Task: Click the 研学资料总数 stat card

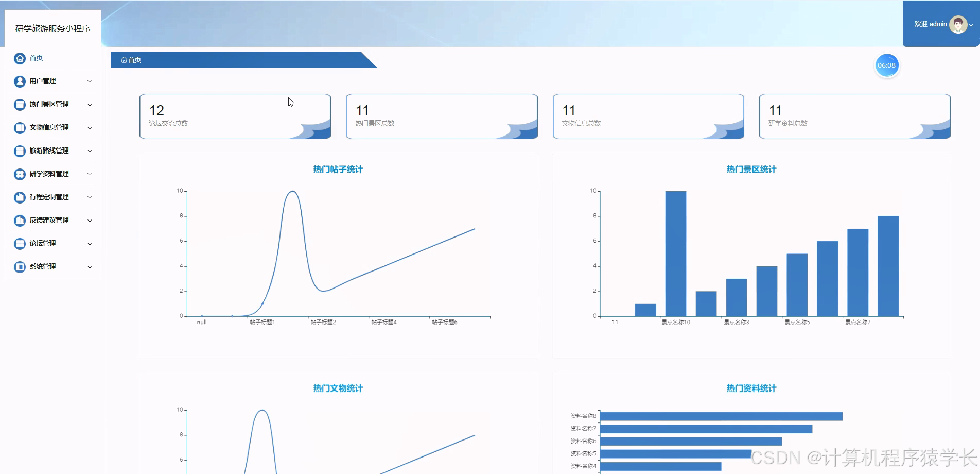Action: pos(855,116)
